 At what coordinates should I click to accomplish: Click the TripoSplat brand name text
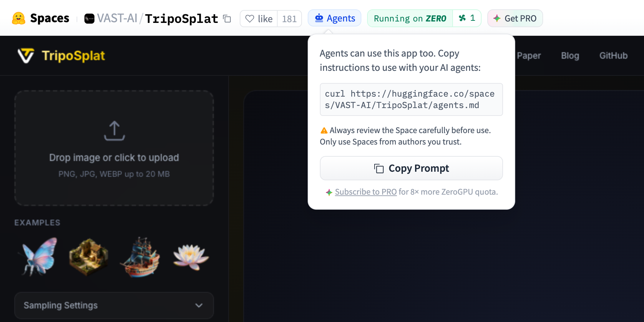(x=73, y=55)
